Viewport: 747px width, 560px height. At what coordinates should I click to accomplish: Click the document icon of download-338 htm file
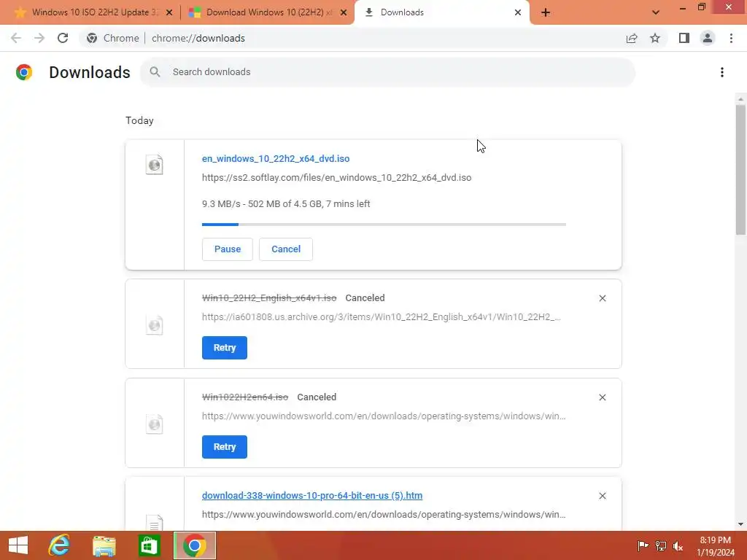pos(155,522)
